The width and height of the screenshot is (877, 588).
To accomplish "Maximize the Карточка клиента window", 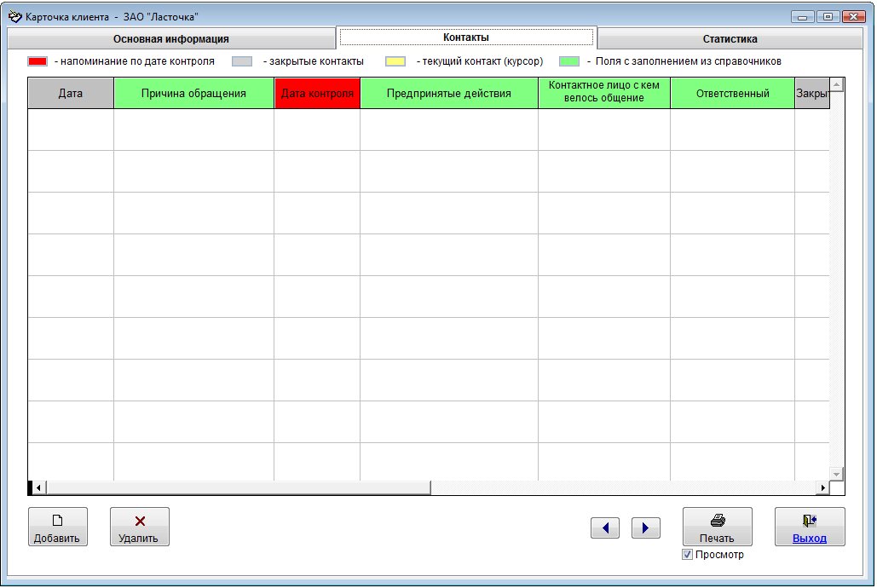I will click(828, 17).
